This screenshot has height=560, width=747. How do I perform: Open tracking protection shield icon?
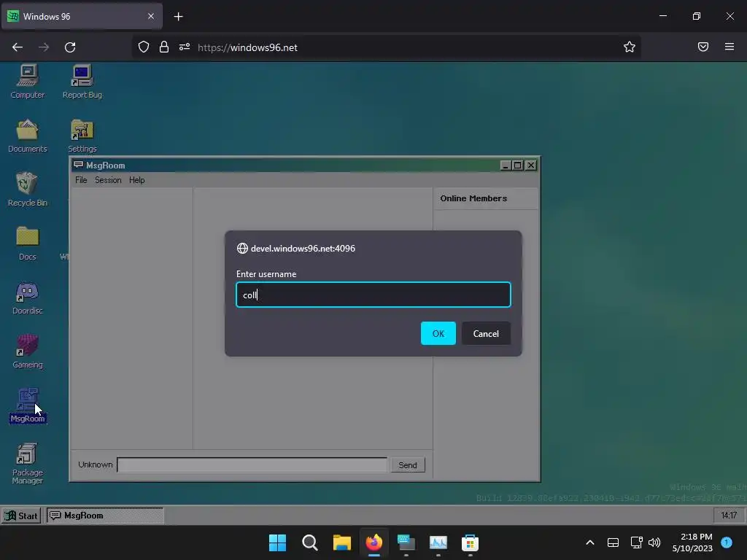[x=144, y=47]
